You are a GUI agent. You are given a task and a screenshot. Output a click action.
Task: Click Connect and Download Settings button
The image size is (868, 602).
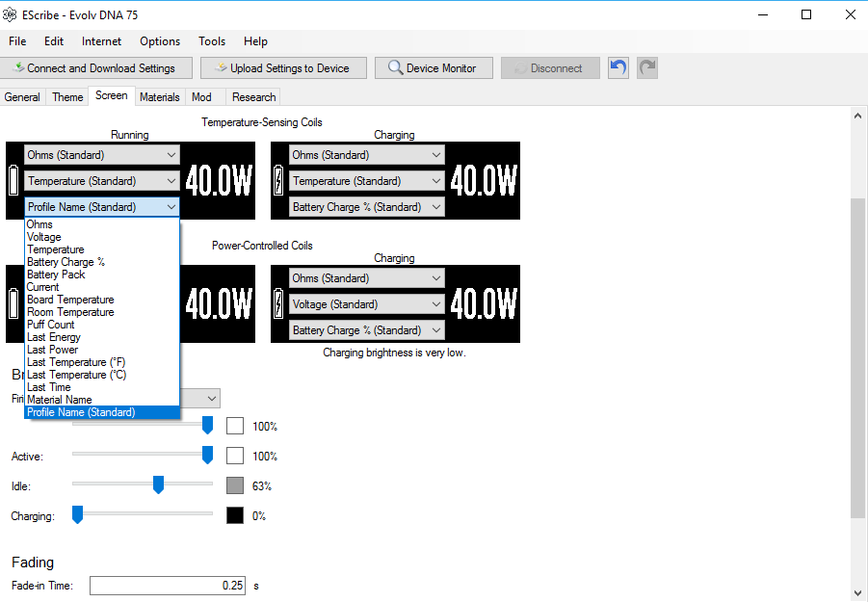click(92, 68)
